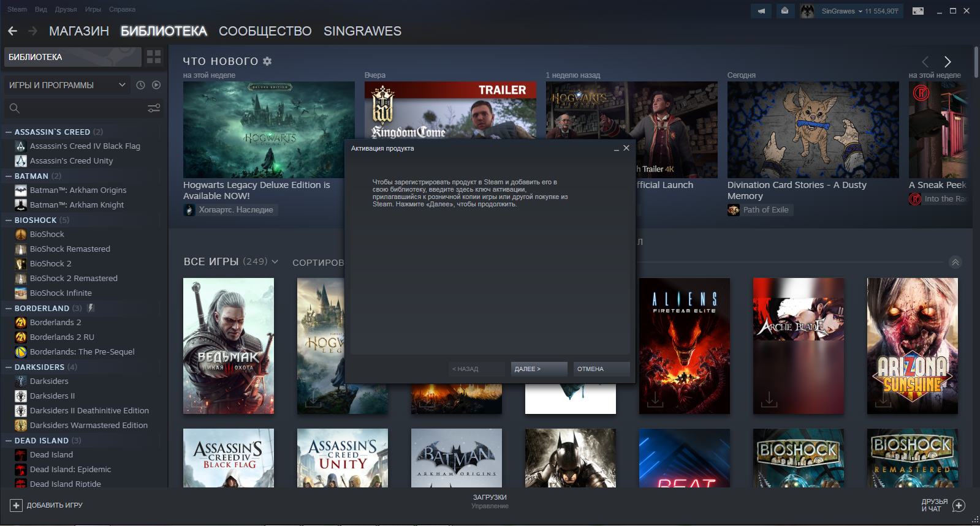Click the SinGrawes avatar picture

tap(807, 11)
